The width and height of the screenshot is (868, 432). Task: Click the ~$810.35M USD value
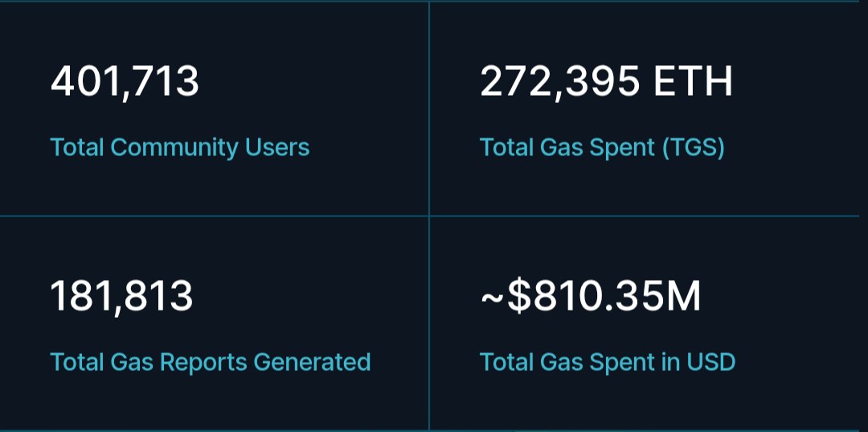pyautogui.click(x=591, y=296)
